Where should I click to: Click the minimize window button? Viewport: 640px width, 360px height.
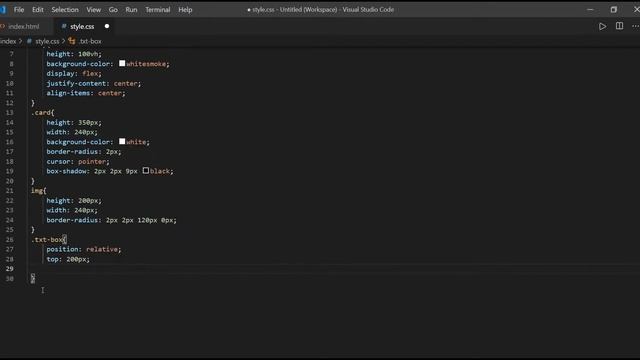pyautogui.click(x=590, y=9)
